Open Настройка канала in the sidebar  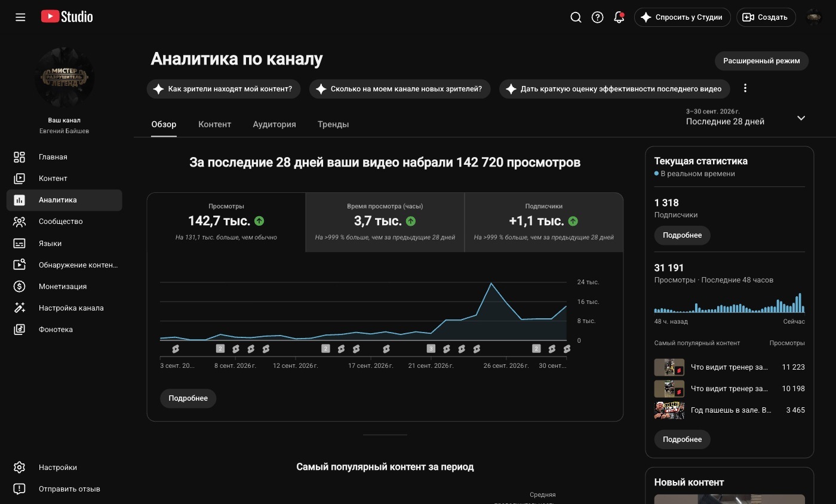64,308
